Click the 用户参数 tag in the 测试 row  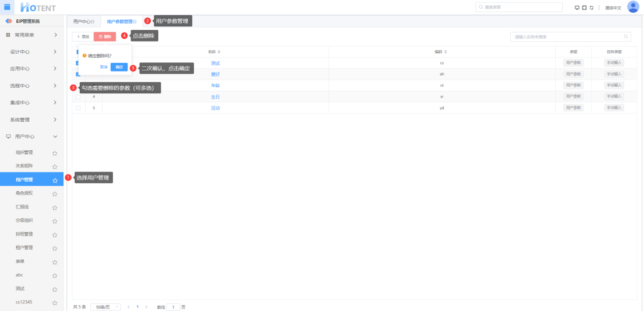[573, 63]
